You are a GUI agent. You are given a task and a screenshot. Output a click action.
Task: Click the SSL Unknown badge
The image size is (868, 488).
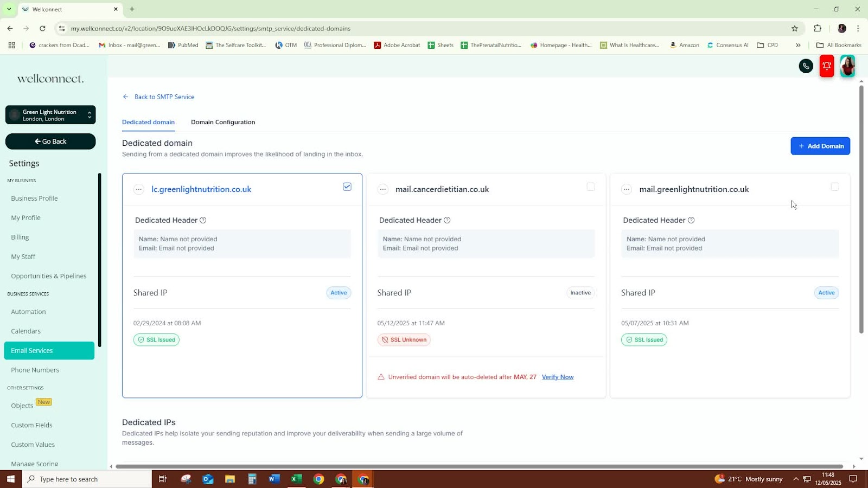click(404, 340)
